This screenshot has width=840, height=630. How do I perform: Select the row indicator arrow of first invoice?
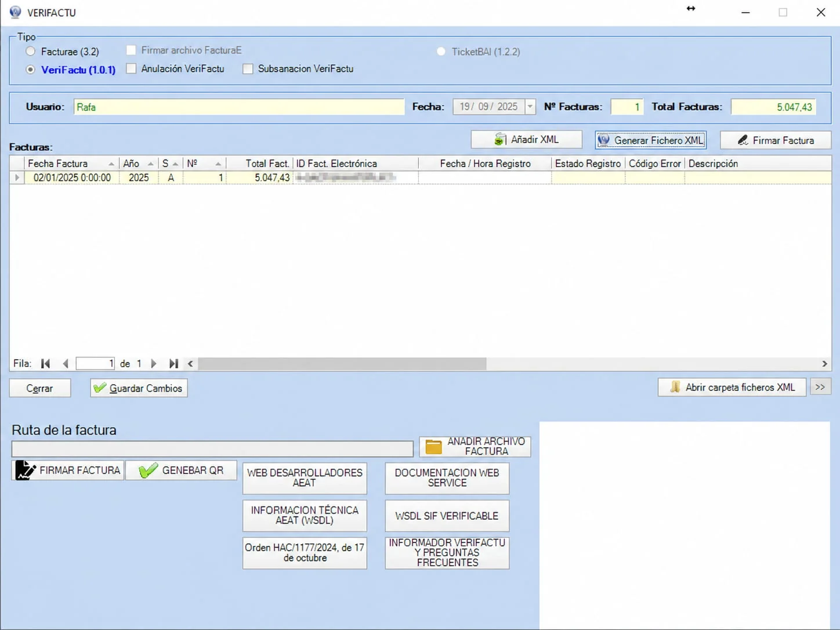point(17,178)
